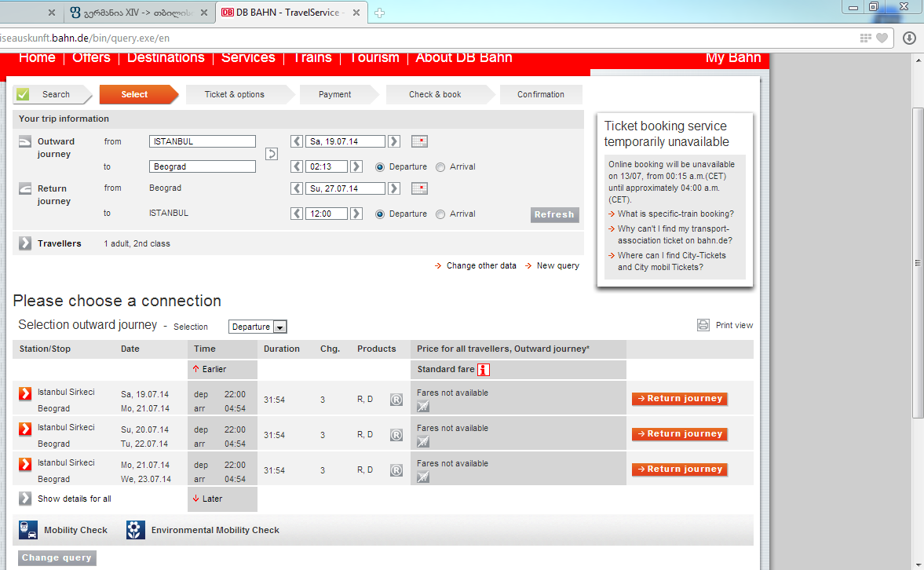Swap origin and destination stations icon
Screen dimensions: 924x570
(272, 154)
